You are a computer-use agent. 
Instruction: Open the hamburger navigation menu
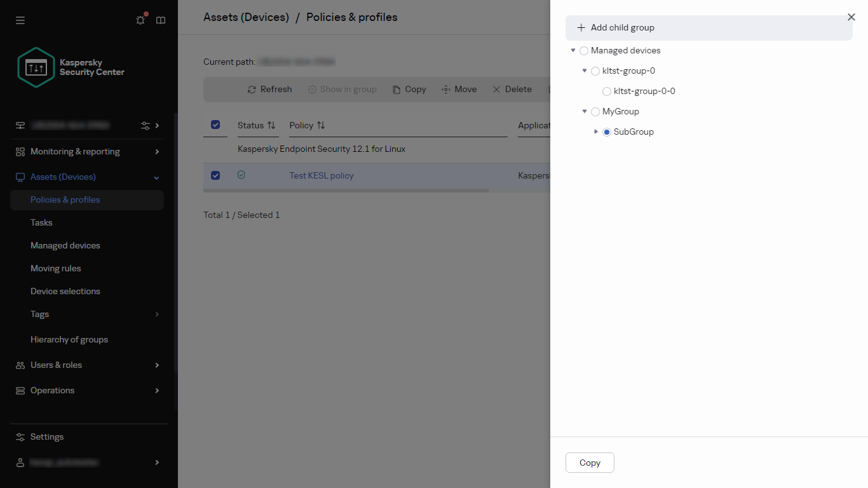click(x=20, y=20)
